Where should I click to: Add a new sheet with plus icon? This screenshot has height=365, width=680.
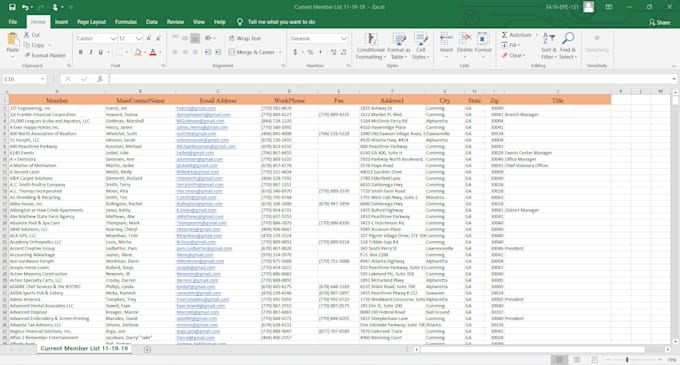click(147, 349)
